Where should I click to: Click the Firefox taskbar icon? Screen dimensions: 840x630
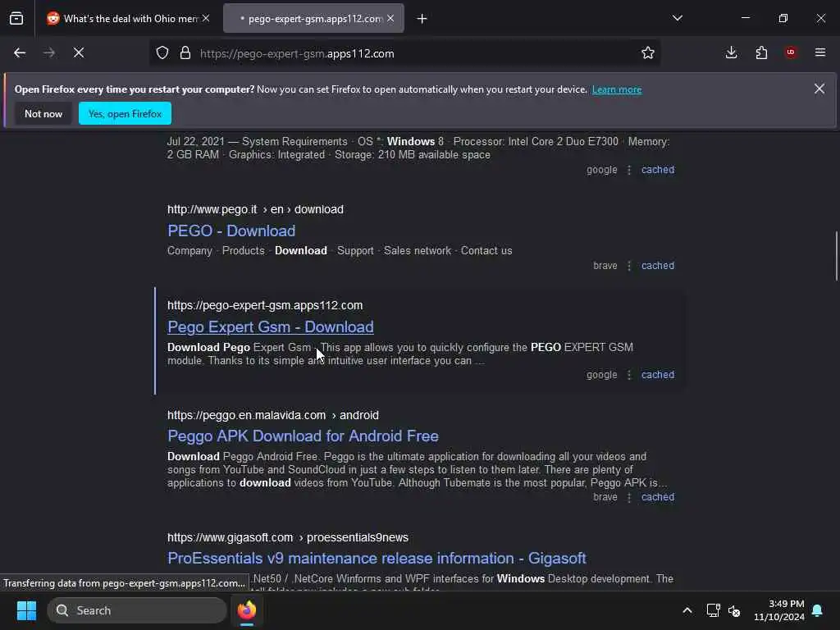tap(246, 610)
